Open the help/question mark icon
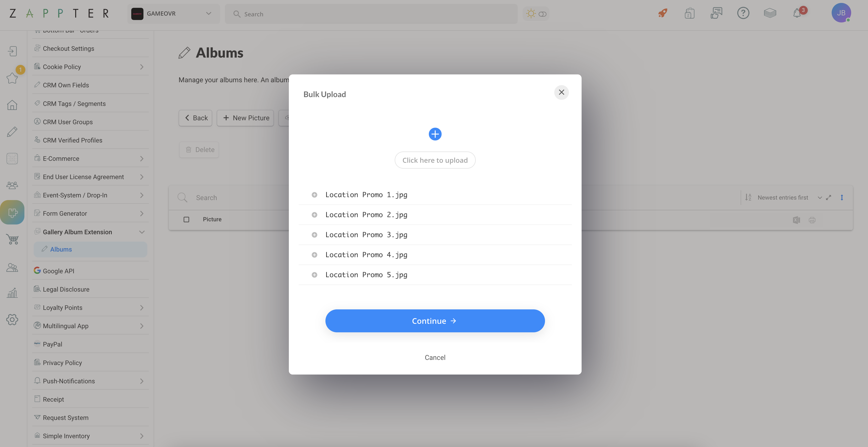 coord(743,13)
